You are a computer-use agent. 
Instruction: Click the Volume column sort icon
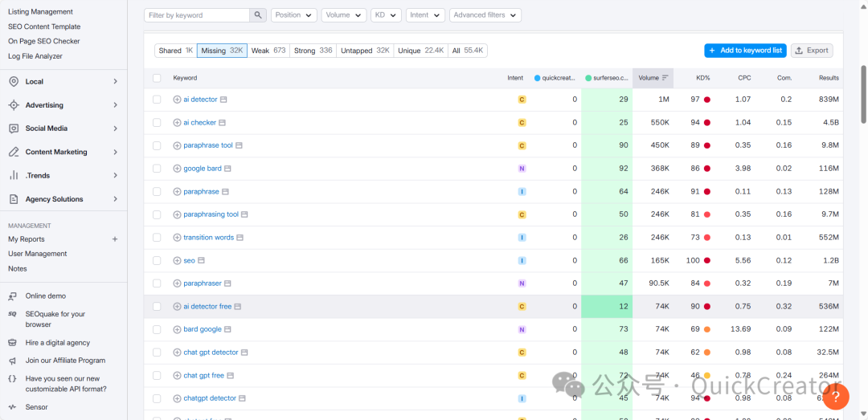(665, 78)
